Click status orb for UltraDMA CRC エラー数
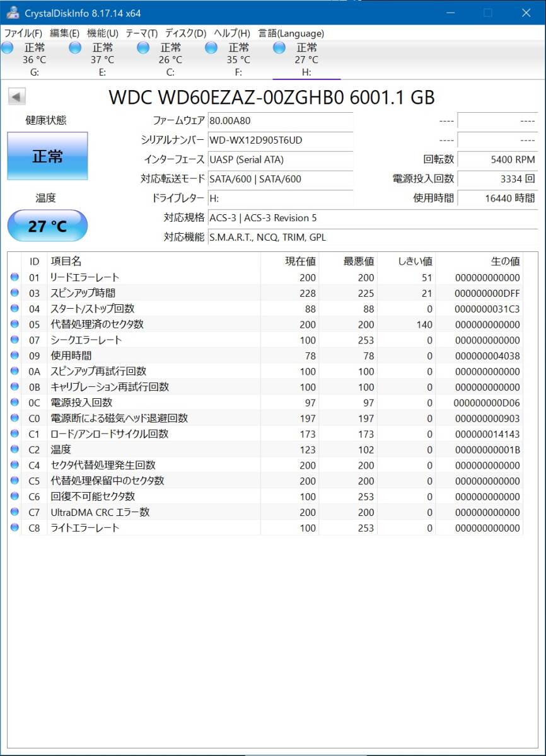546x756 pixels. 15,512
